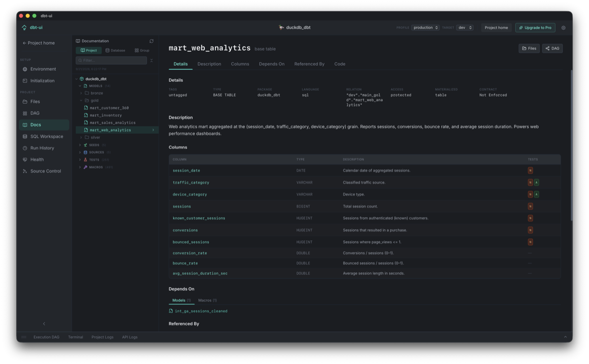589x364 pixels.
Task: Click the Files folder icon in sidebar
Action: tap(25, 102)
